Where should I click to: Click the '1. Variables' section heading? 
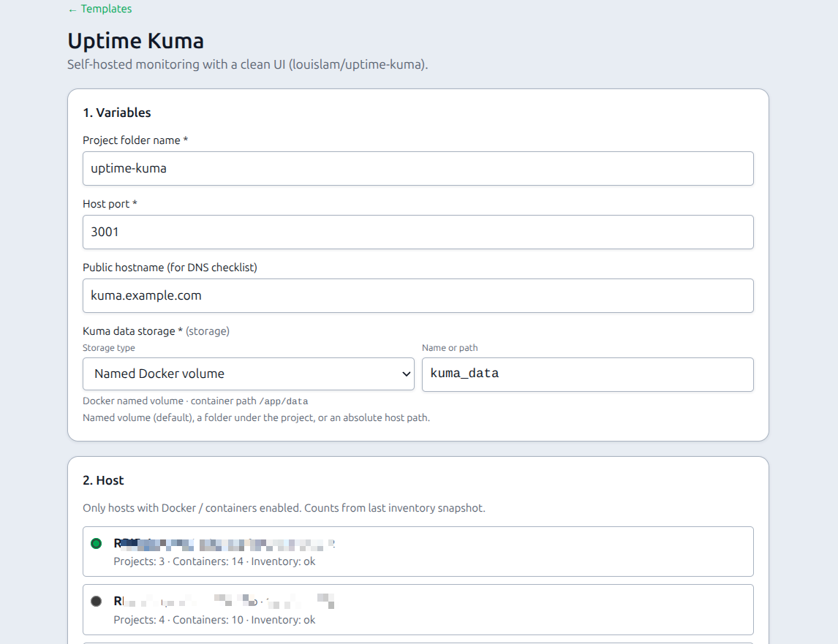[x=117, y=113]
